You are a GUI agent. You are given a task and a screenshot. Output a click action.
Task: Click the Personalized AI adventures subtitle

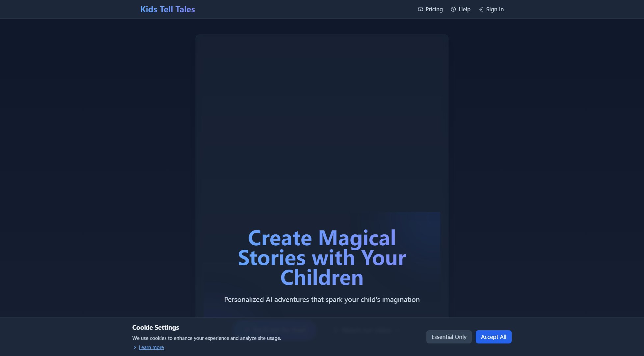pyautogui.click(x=322, y=300)
